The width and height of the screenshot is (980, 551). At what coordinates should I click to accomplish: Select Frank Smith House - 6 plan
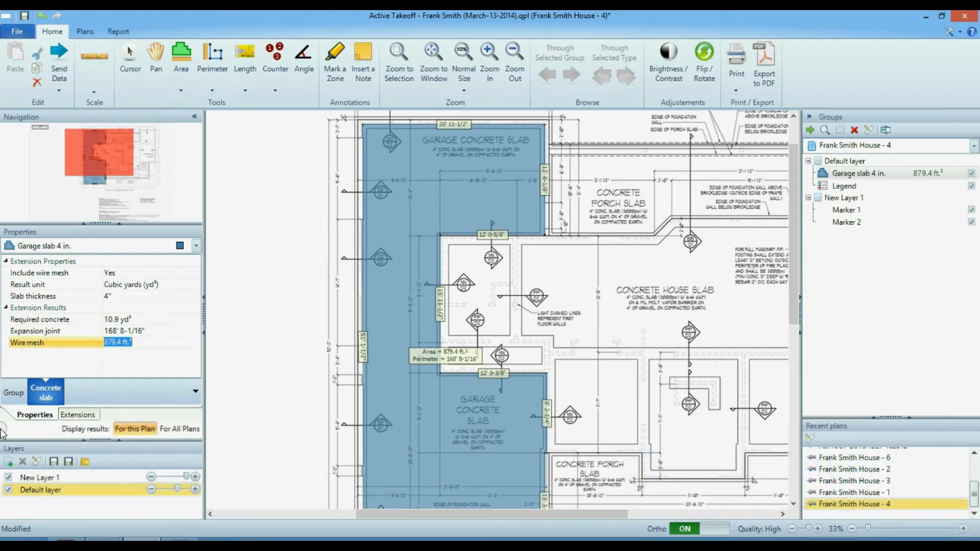click(854, 458)
